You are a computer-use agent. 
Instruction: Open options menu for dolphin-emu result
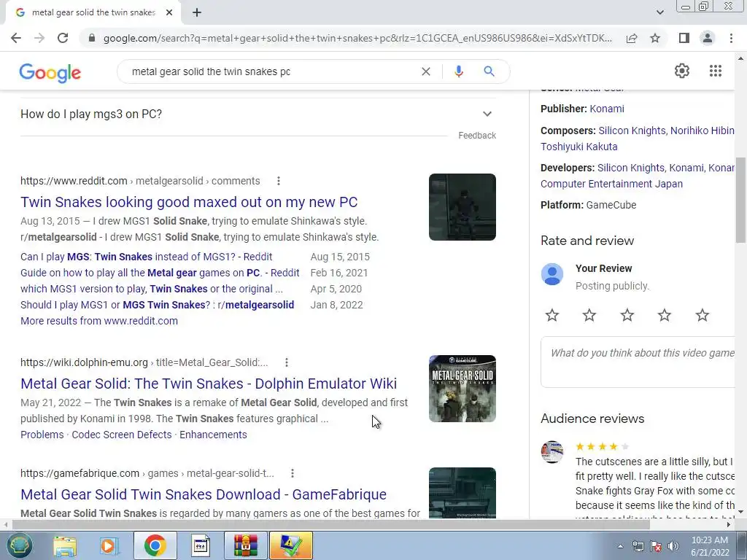(286, 362)
